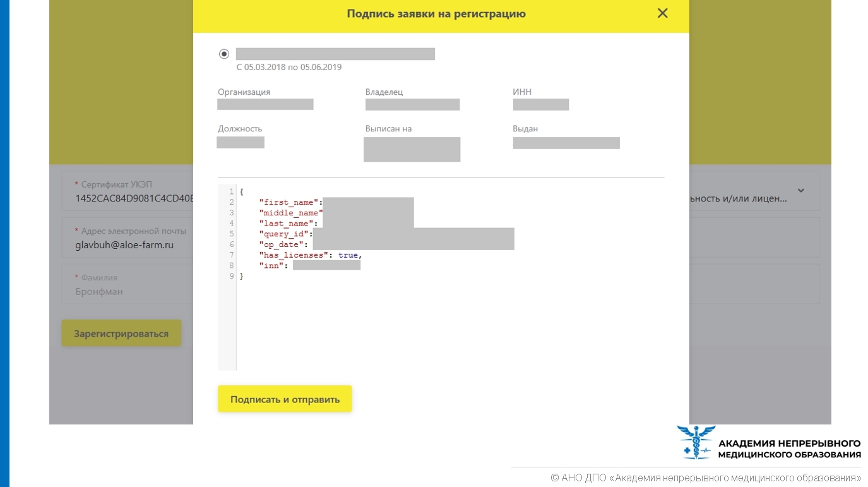Viewport: 868px width, 487px height.
Task: Click the academy caduceus logo icon
Action: [x=696, y=442]
